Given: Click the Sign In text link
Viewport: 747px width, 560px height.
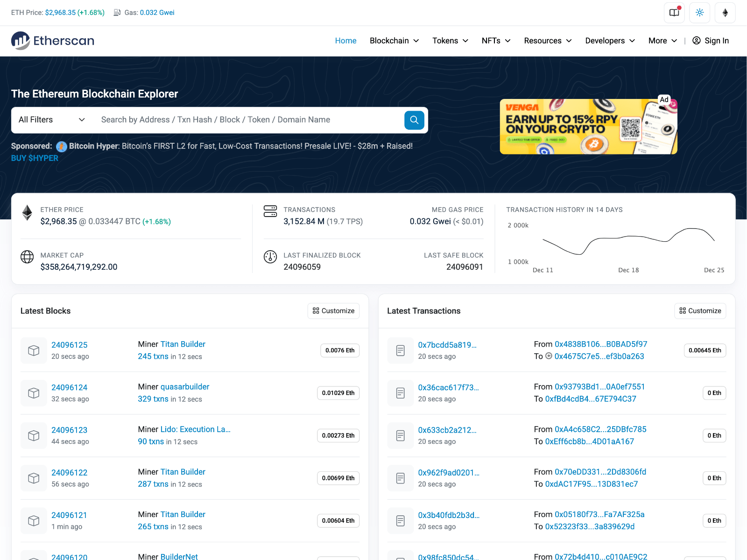Looking at the screenshot, I should (717, 41).
